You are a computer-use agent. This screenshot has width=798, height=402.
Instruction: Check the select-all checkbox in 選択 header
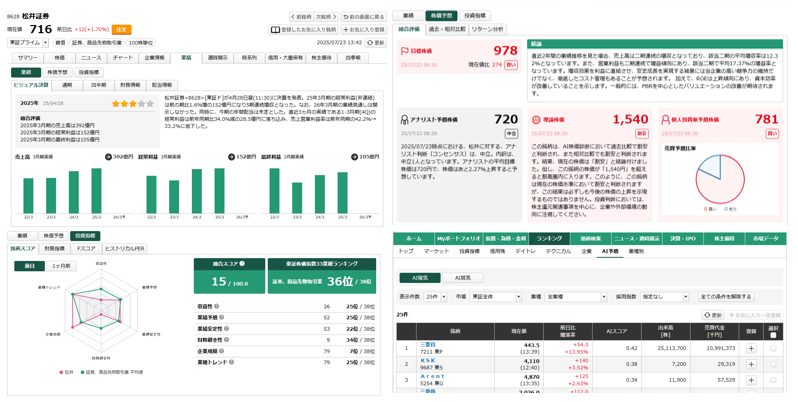773,335
